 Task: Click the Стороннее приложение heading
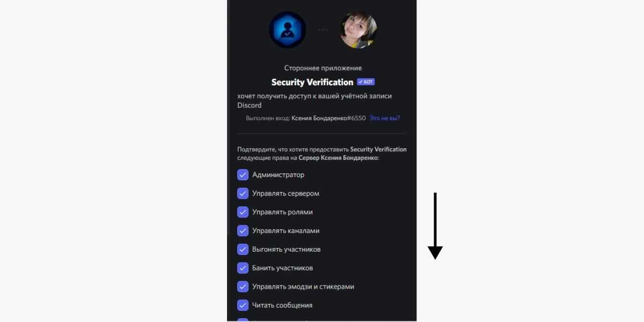tap(323, 68)
